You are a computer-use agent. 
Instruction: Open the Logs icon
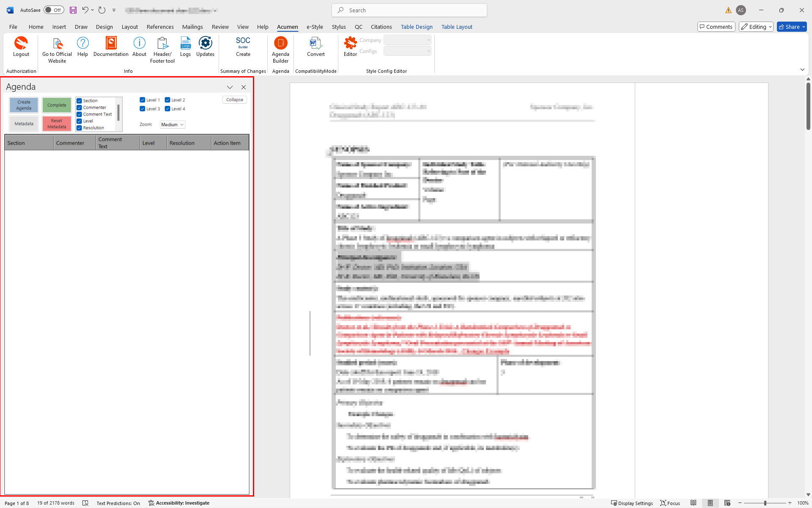185,43
